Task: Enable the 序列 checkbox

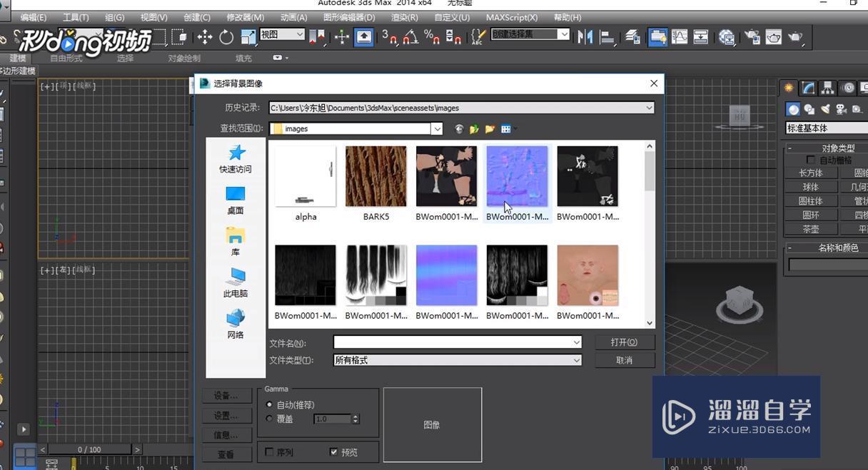Action: pyautogui.click(x=269, y=451)
